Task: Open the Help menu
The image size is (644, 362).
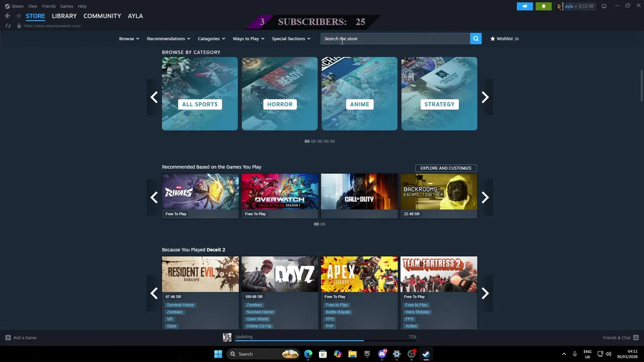Action: coord(83,6)
